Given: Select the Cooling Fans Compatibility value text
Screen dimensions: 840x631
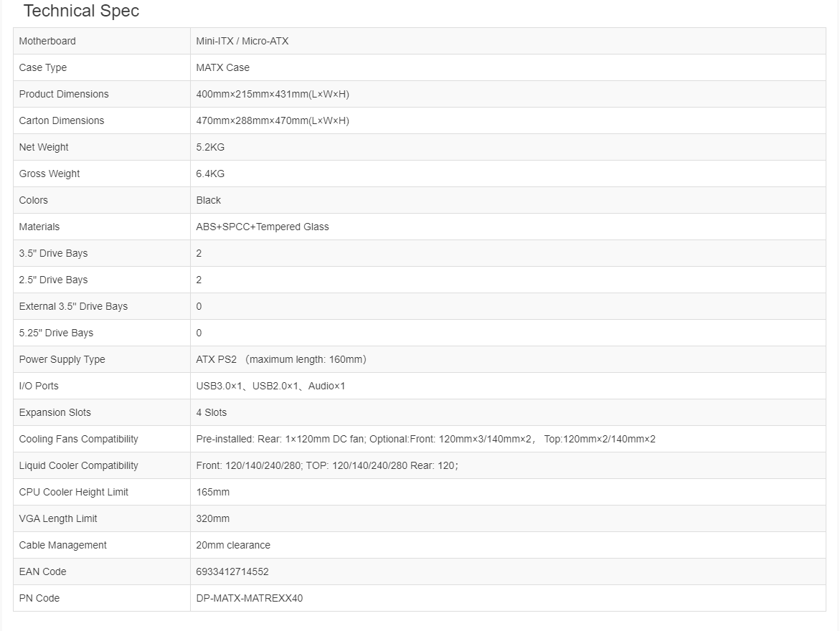Looking at the screenshot, I should pos(426,440).
